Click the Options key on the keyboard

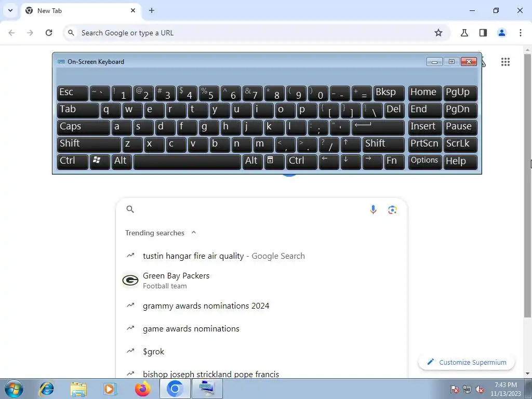pyautogui.click(x=425, y=161)
